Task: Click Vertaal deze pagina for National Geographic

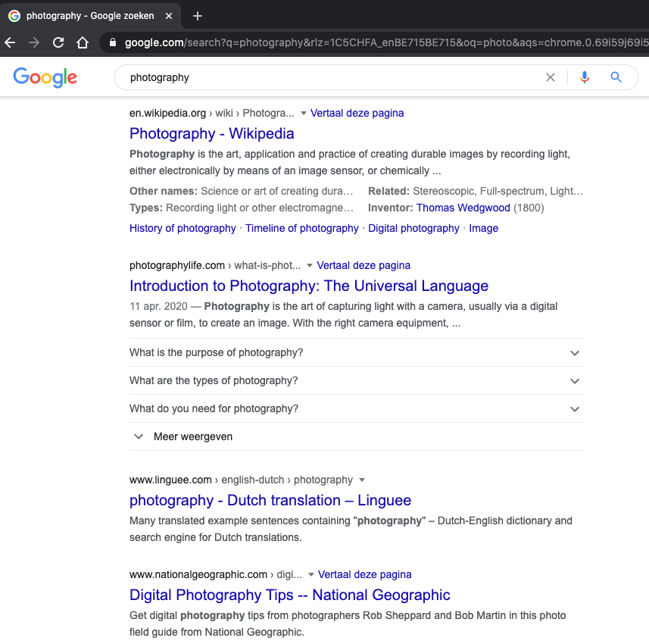Action: pyautogui.click(x=365, y=574)
